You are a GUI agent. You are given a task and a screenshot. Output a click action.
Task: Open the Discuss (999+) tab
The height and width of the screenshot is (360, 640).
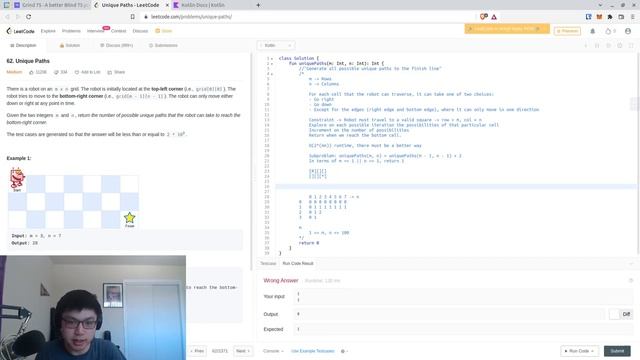[x=116, y=45]
